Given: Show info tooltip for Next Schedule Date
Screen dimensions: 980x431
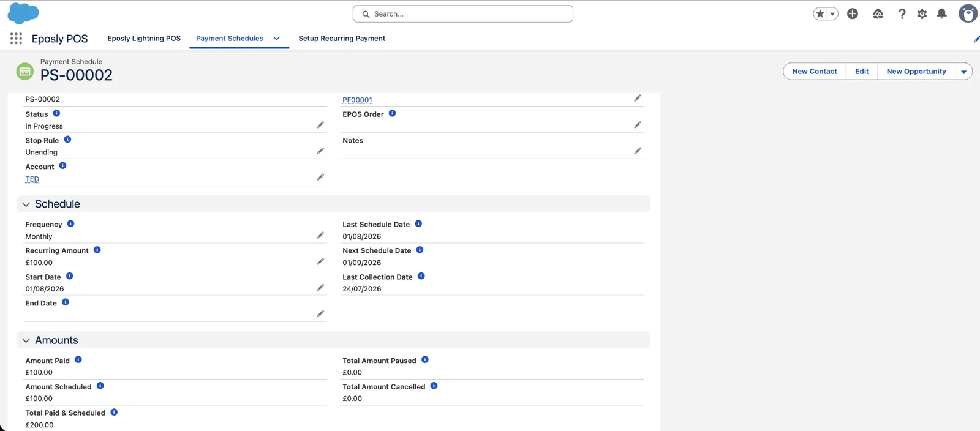Looking at the screenshot, I should 420,250.
